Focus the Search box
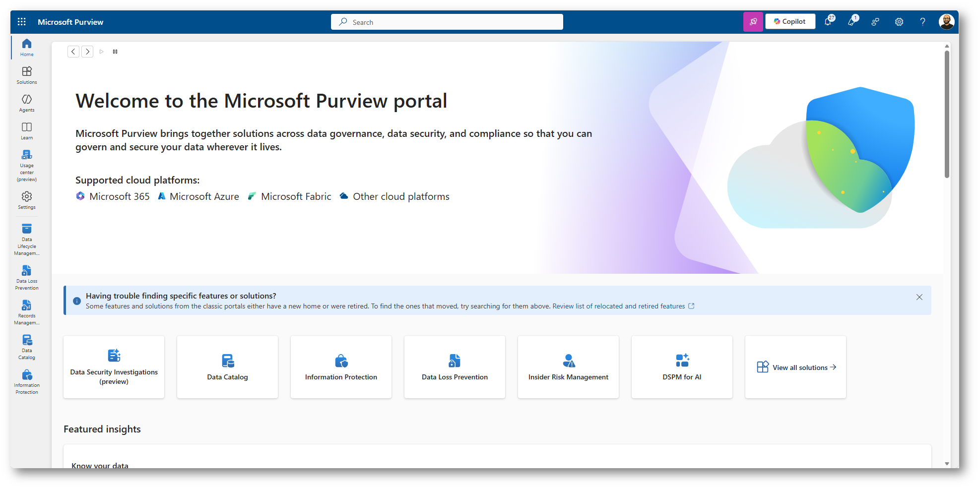 point(447,22)
